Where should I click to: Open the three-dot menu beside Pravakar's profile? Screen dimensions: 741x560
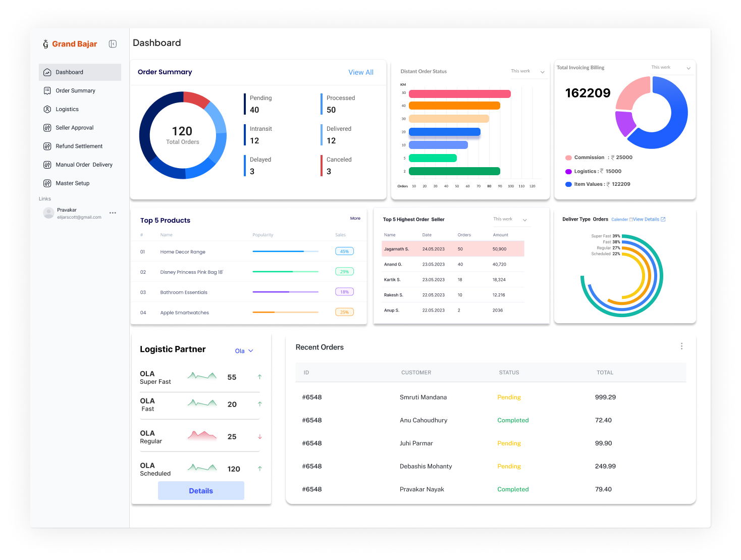pyautogui.click(x=113, y=213)
